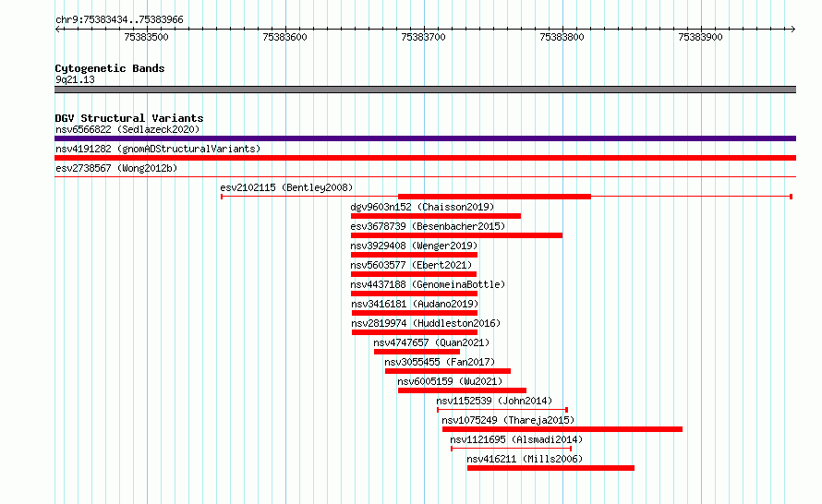Image resolution: width=822 pixels, height=504 pixels.
Task: Click the ruler's left arrow end
Action: (57, 30)
